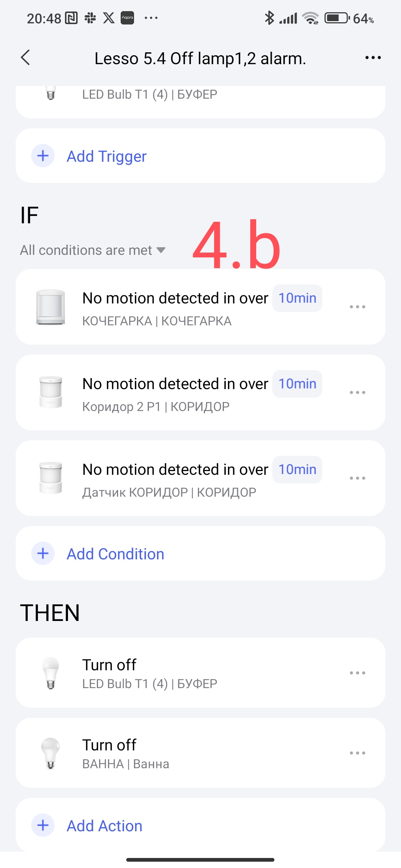The height and width of the screenshot is (868, 401).
Task: Open options for Датчик КОРИДОР condition
Action: point(357,478)
